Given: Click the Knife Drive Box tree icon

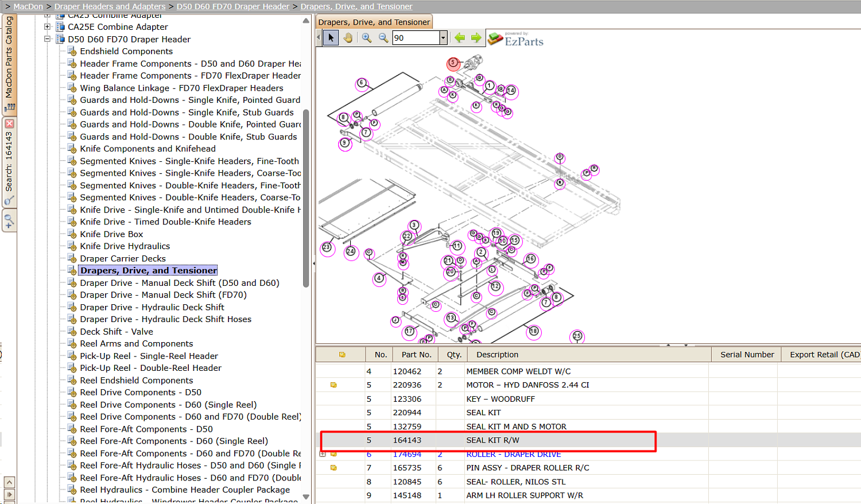Looking at the screenshot, I should [x=72, y=234].
